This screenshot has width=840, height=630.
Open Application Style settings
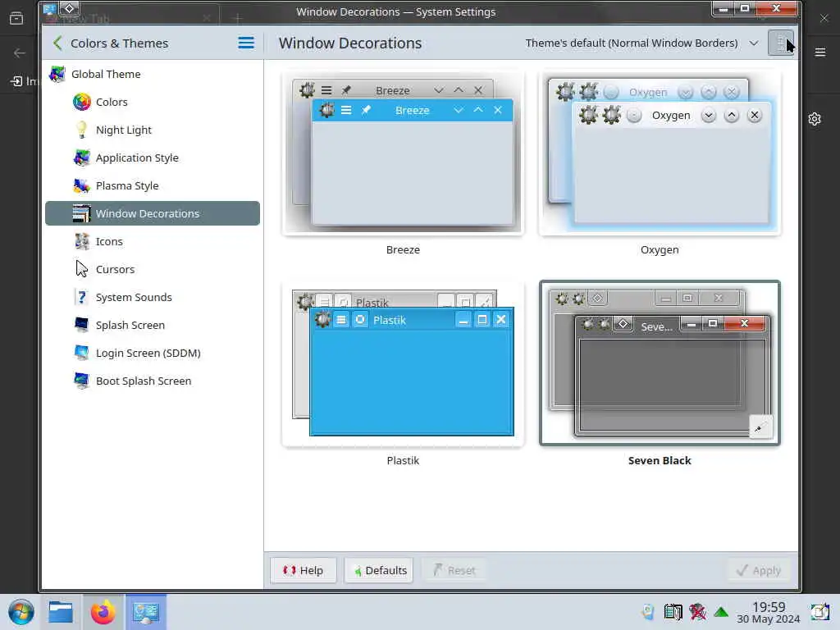[x=153, y=157]
